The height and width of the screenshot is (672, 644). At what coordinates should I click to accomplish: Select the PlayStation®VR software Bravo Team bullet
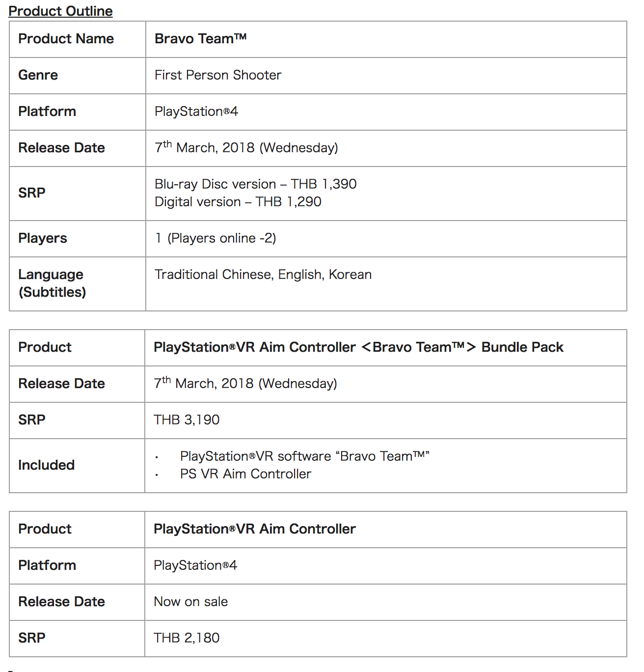pos(304,456)
